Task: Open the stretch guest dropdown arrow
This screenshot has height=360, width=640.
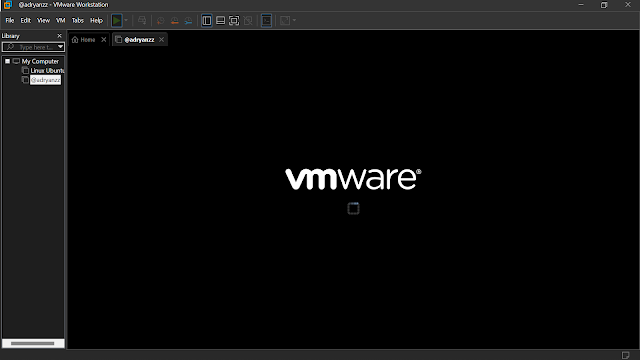Action: click(x=294, y=20)
